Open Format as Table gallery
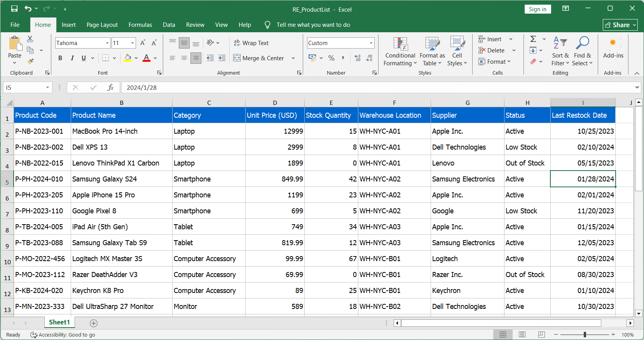 pyautogui.click(x=432, y=51)
